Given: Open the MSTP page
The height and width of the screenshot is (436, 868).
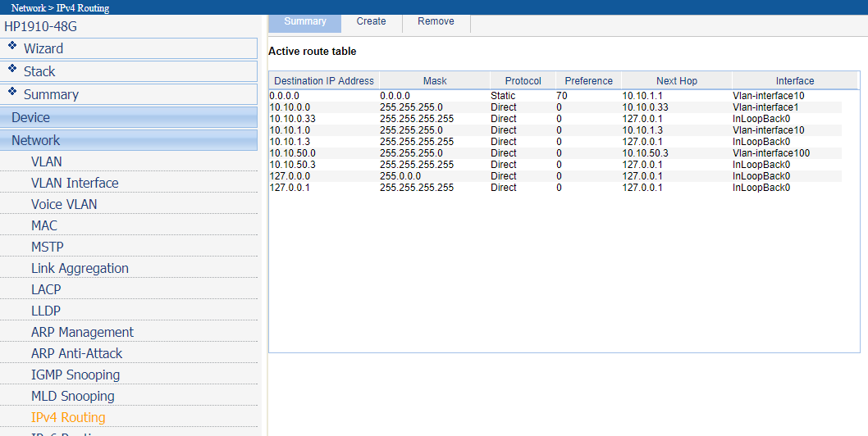Looking at the screenshot, I should click(x=48, y=247).
